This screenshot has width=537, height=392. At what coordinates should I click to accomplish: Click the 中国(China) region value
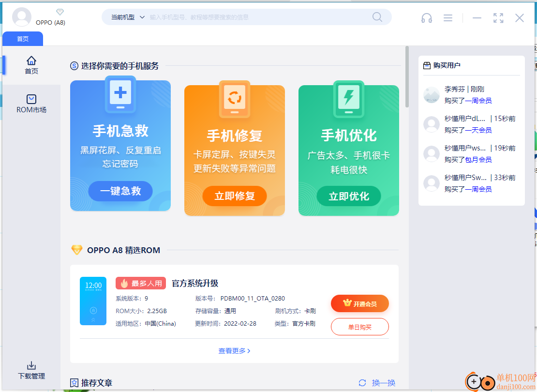coord(160,323)
